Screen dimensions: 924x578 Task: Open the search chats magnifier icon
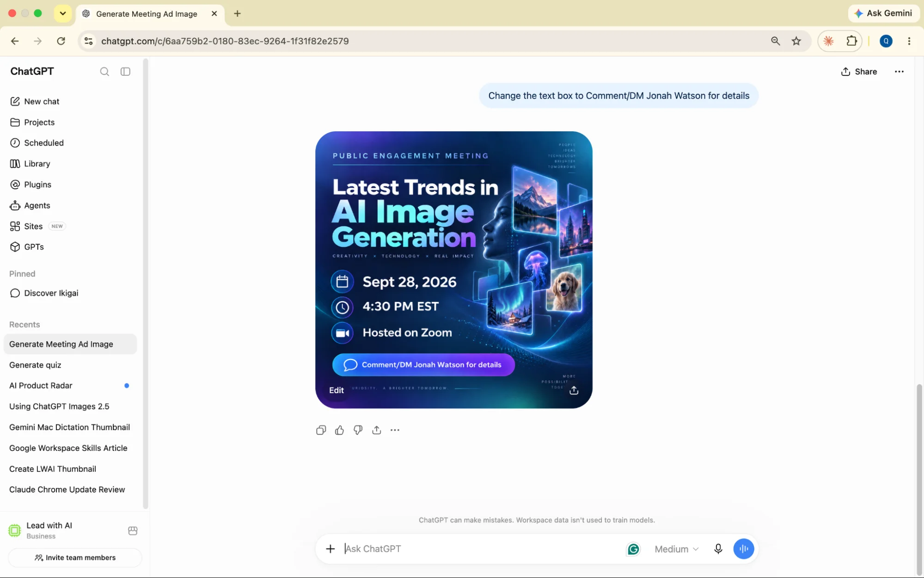point(104,72)
